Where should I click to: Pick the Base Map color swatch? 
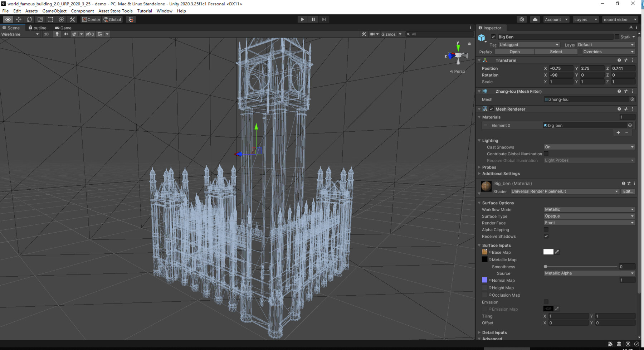[548, 252]
